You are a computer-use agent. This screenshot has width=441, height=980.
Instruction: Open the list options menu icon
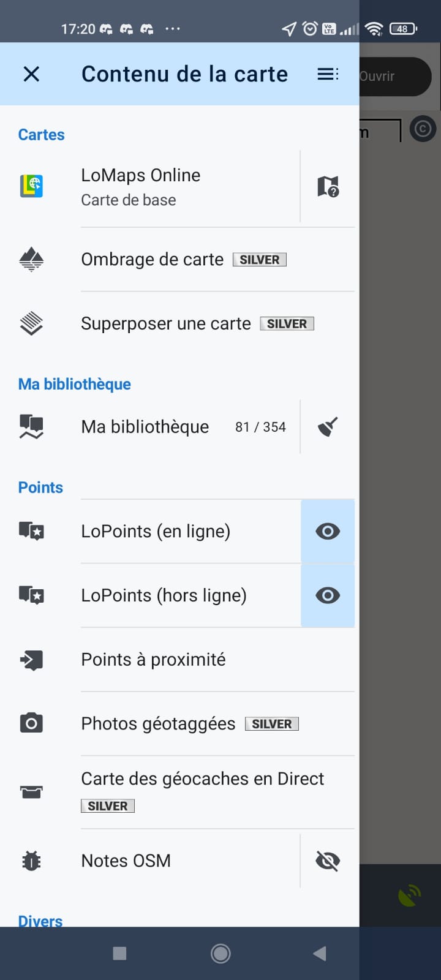328,74
